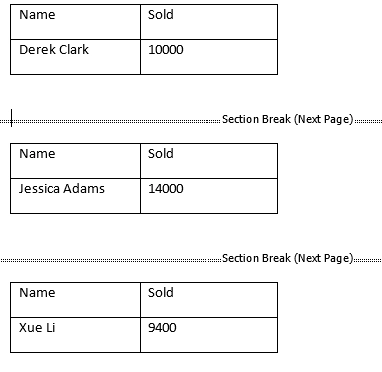Click column divider between Jessica Adams and 14000
The image size is (382, 372).
click(x=141, y=196)
